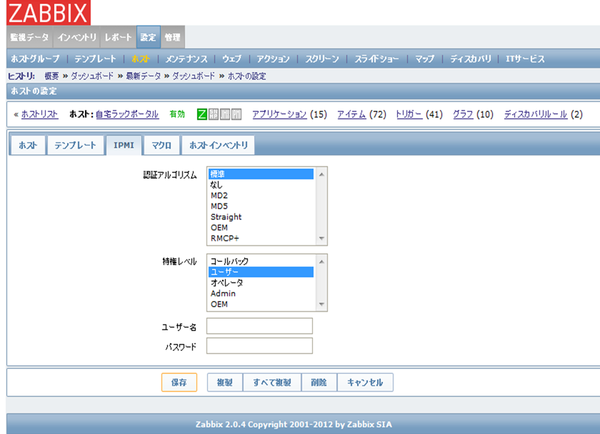The width and height of the screenshot is (600, 434).
Task: Switch to the ホスト tab
Action: 28,145
